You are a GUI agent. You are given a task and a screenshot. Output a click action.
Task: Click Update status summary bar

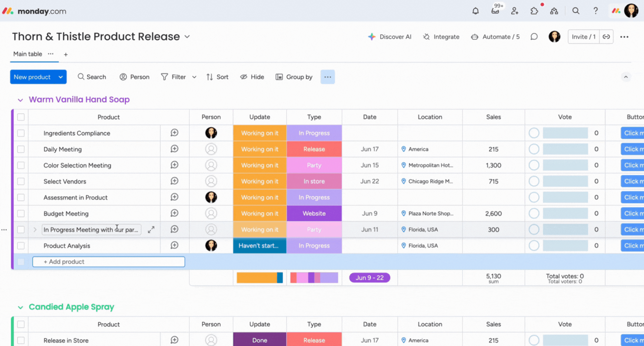[x=259, y=278]
